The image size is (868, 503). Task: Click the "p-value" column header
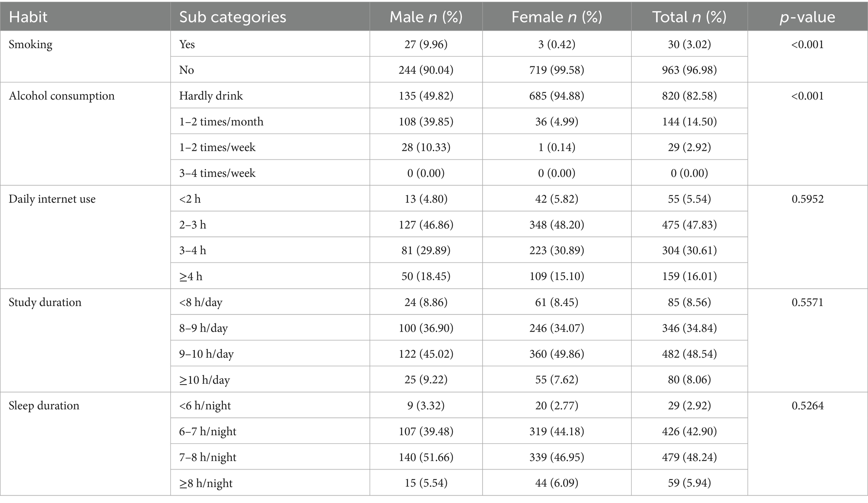807,17
